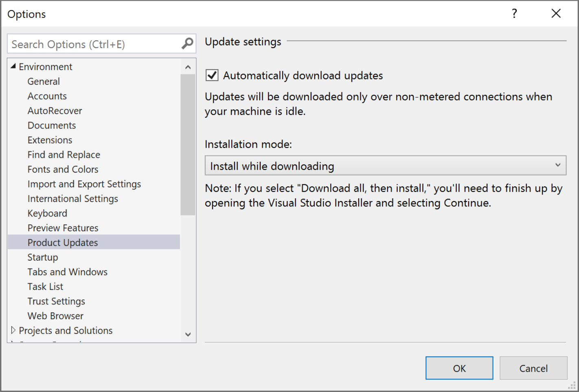
Task: Open the Installation mode dropdown
Action: (x=557, y=165)
